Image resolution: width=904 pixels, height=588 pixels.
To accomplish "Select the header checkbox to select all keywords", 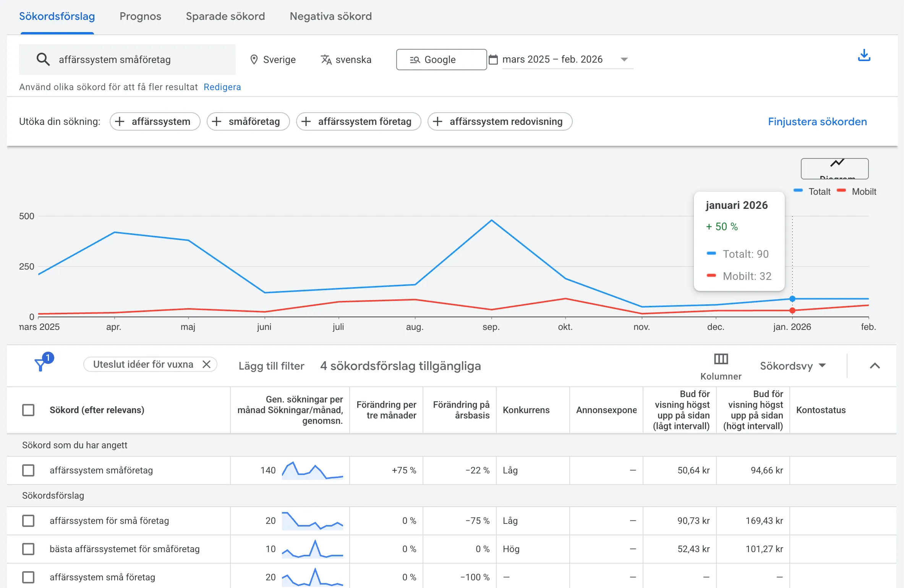I will [28, 410].
